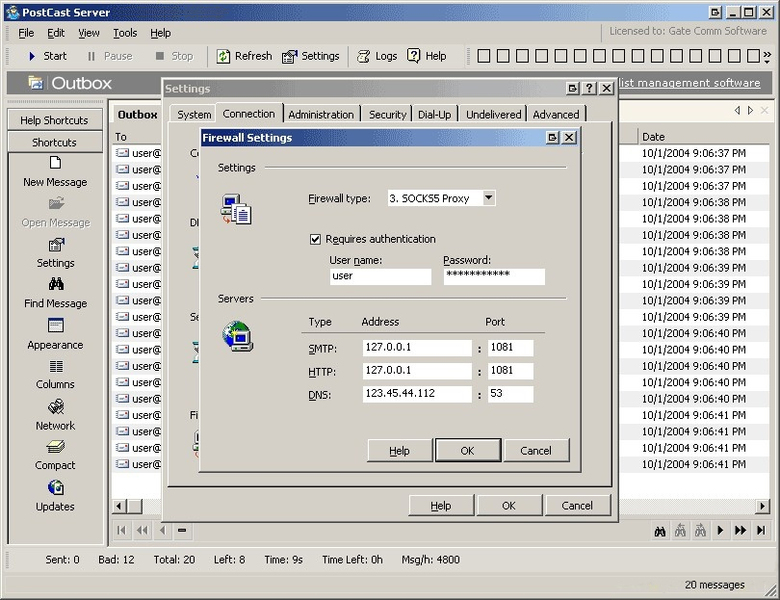Click the To column header
This screenshot has height=600, width=780.
pyautogui.click(x=136, y=137)
